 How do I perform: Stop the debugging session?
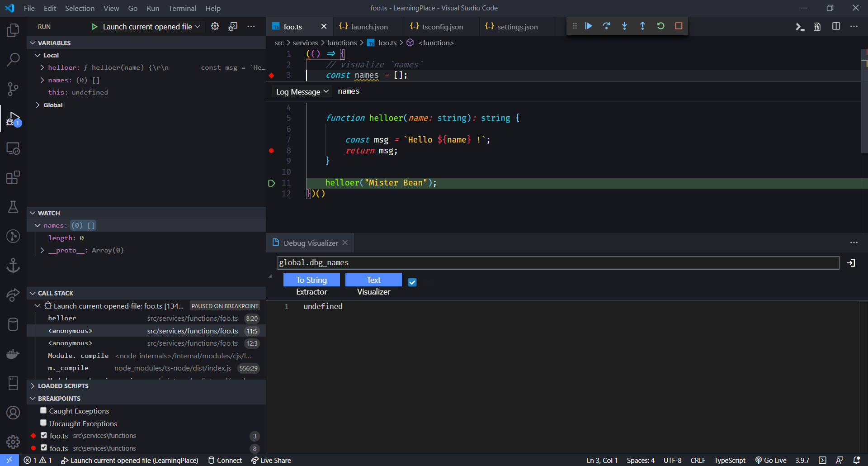pos(679,26)
